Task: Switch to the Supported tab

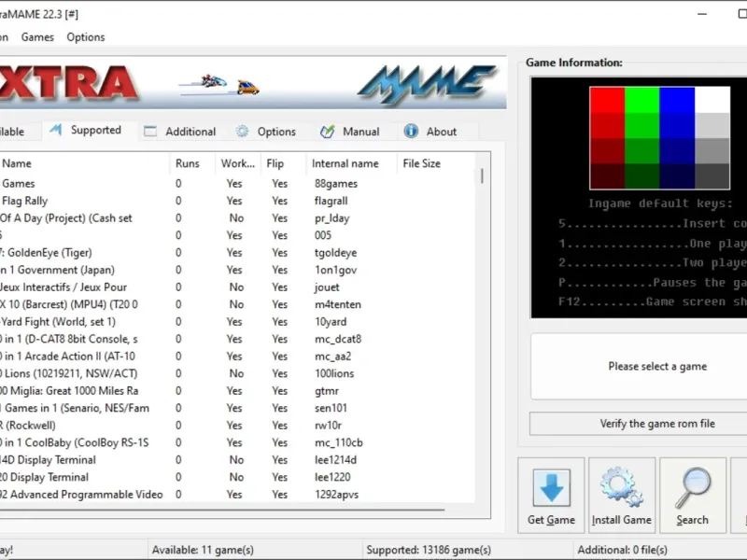Action: point(90,130)
